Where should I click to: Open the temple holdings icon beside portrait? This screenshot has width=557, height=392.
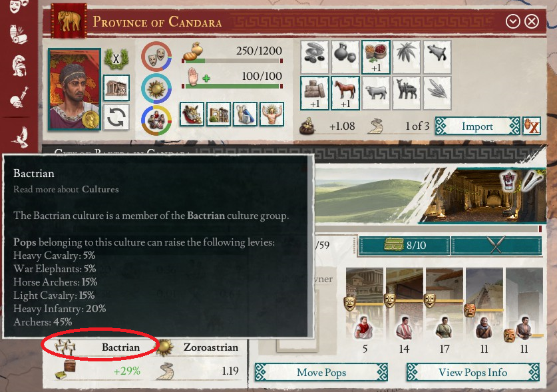[116, 88]
